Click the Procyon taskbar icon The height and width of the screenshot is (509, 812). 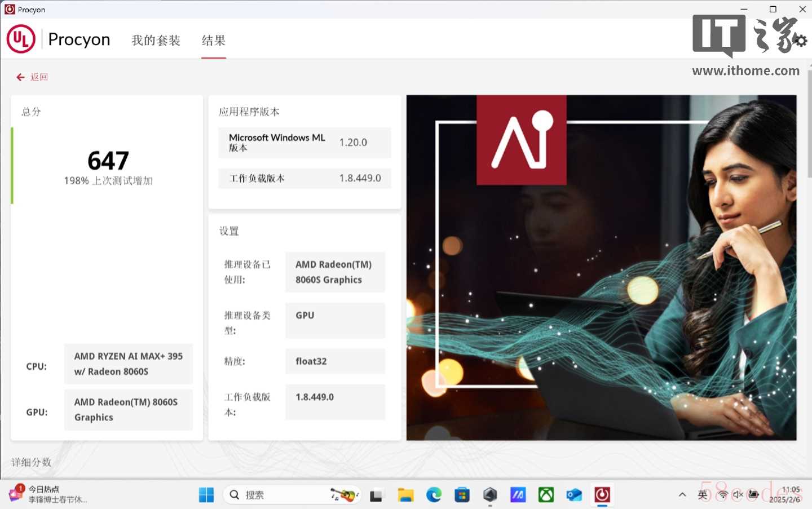pyautogui.click(x=602, y=495)
